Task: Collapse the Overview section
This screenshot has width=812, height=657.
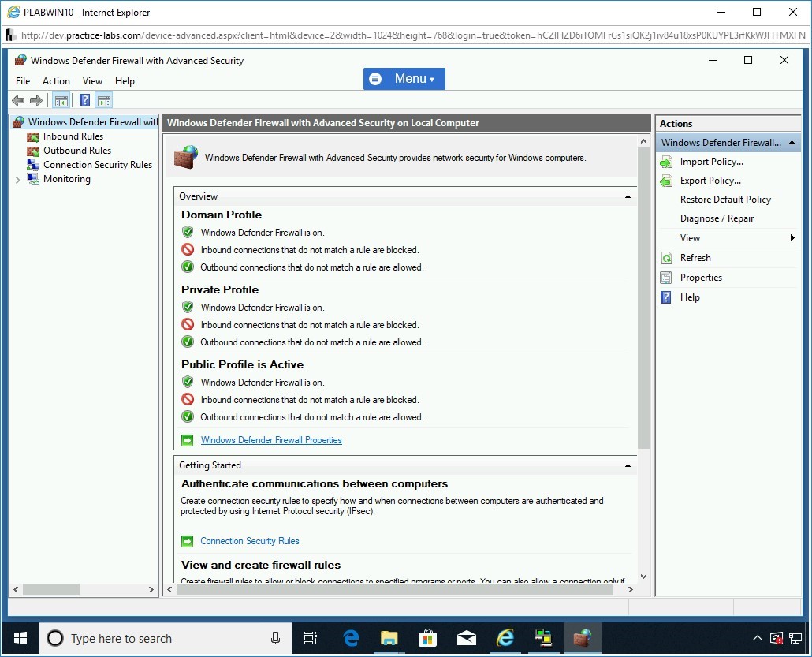Action: pyautogui.click(x=628, y=196)
